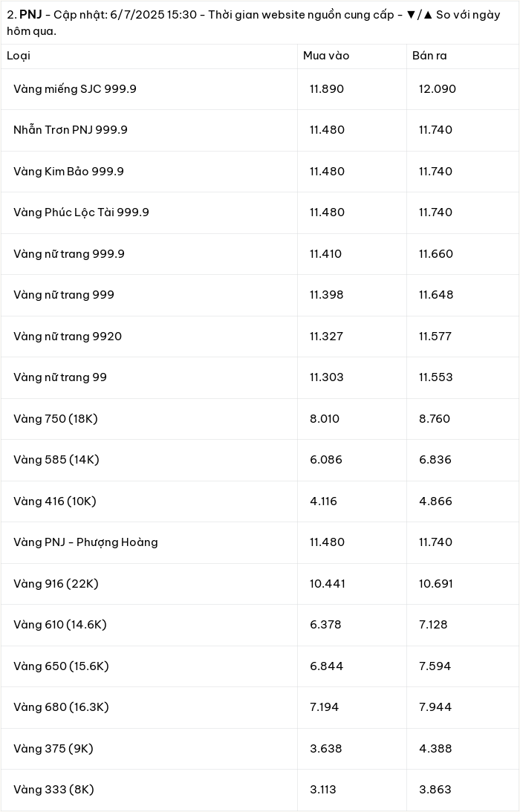Screen dimensions: 520x812
Task: Select Vàng PNJ - Phượng Hoàng entry
Action: click(x=85, y=542)
